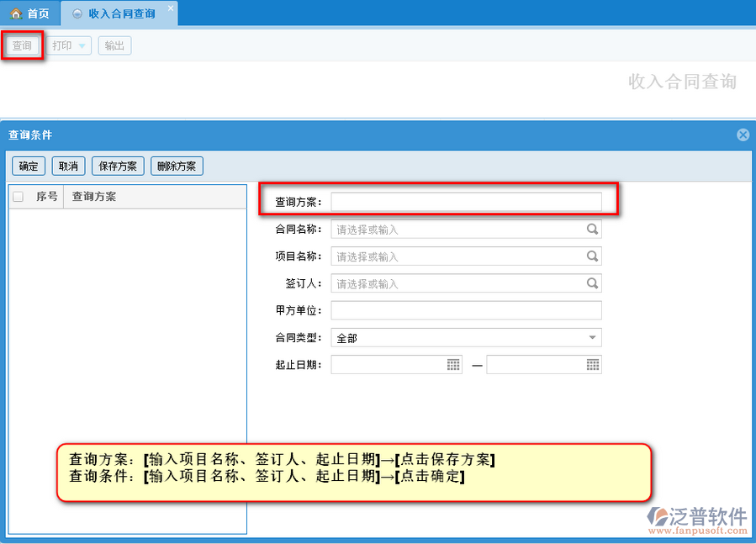The height and width of the screenshot is (544, 756).
Task: Click the lookup icon in 签订人 field
Action: (x=592, y=284)
